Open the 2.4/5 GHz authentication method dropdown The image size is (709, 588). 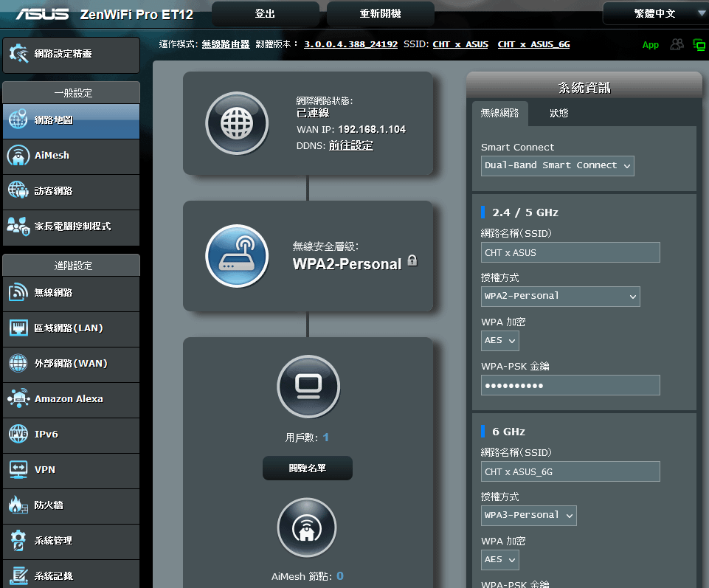click(560, 297)
